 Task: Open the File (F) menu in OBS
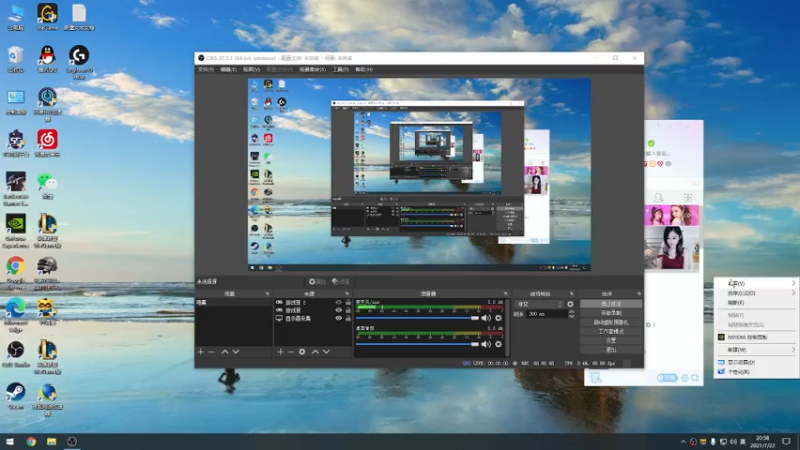(206, 69)
